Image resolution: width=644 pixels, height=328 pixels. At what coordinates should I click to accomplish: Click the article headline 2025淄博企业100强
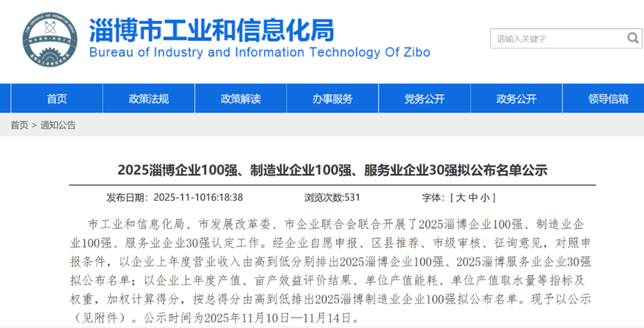[332, 170]
